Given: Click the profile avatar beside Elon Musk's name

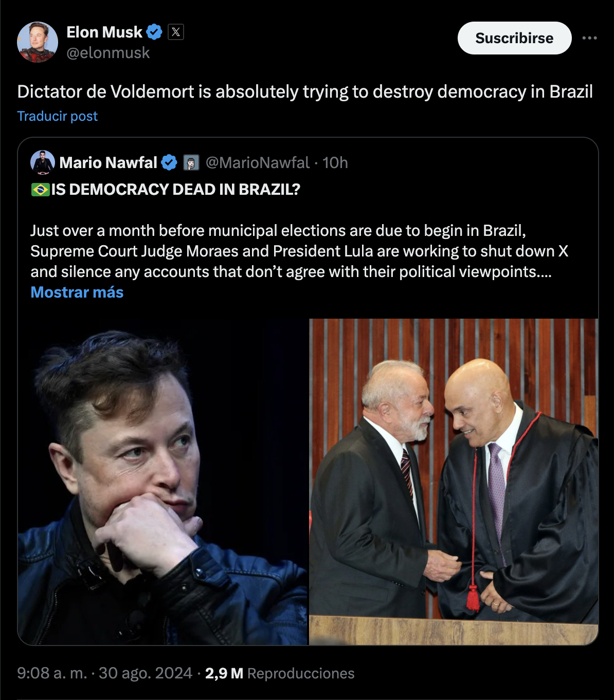Looking at the screenshot, I should 38,42.
